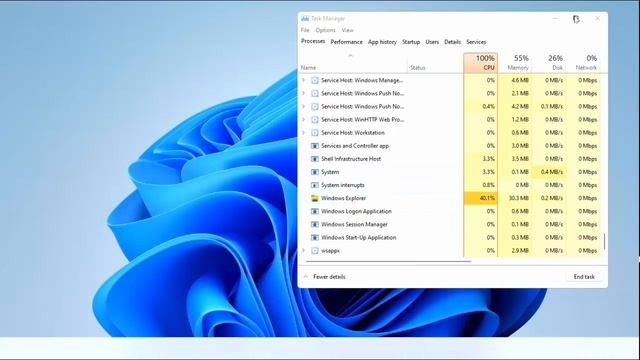This screenshot has height=360, width=640.
Task: Click the Windows Explorer folder icon
Action: click(315, 198)
